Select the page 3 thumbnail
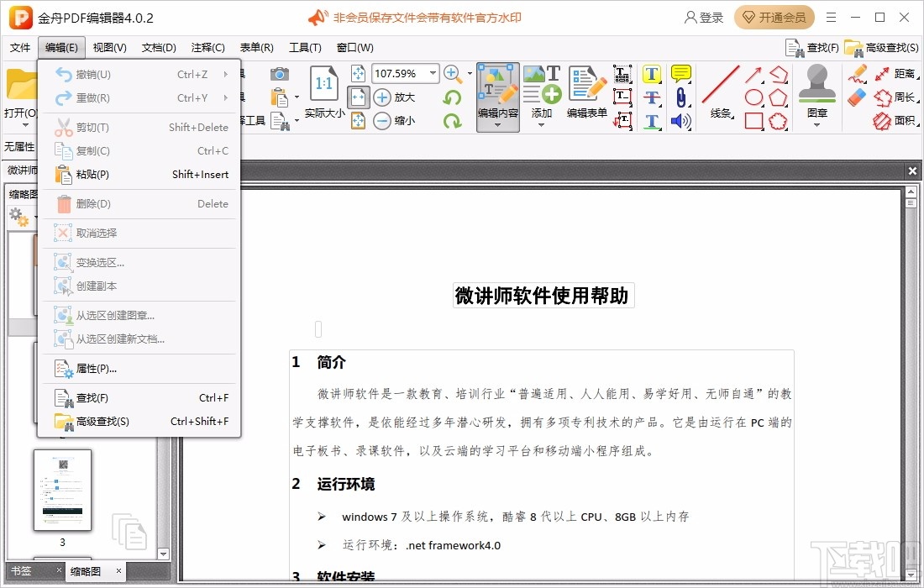The image size is (924, 588). point(62,491)
